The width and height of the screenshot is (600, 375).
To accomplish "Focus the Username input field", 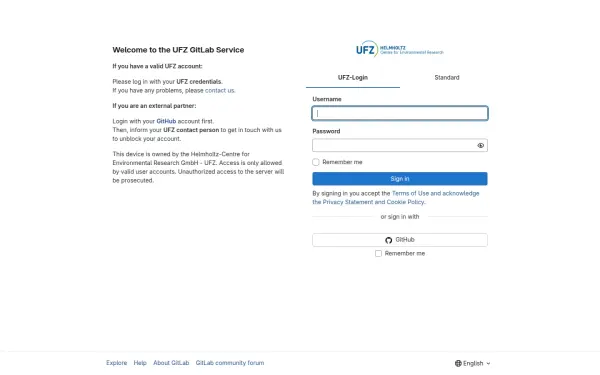I will point(400,113).
